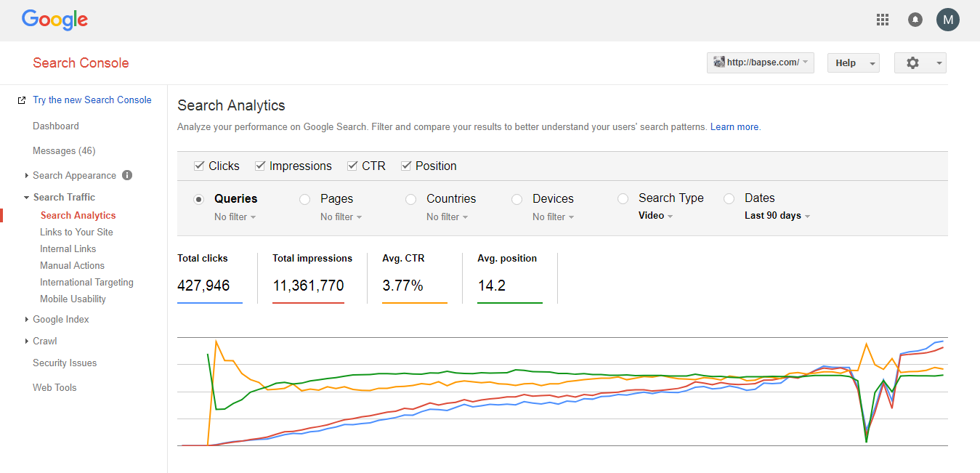Open the settings gear icon
Image resolution: width=980 pixels, height=473 pixels.
click(912, 62)
